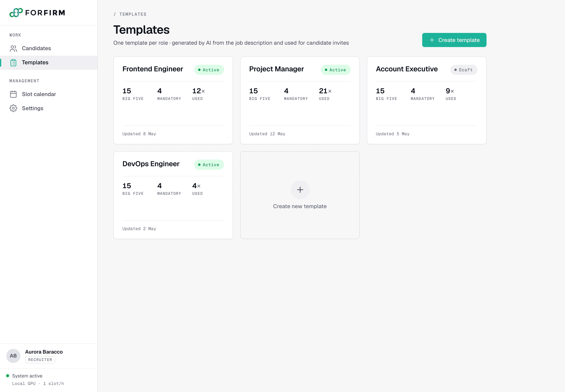Click the FORFIRM brand name text
The image size is (565, 392).
(x=45, y=13)
